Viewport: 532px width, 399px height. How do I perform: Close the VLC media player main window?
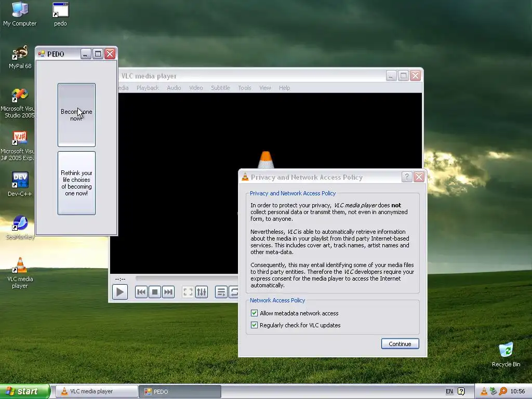pyautogui.click(x=415, y=76)
